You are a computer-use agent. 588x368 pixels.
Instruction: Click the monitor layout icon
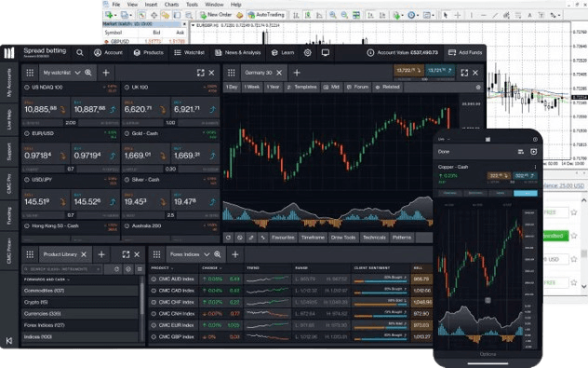coord(326,53)
